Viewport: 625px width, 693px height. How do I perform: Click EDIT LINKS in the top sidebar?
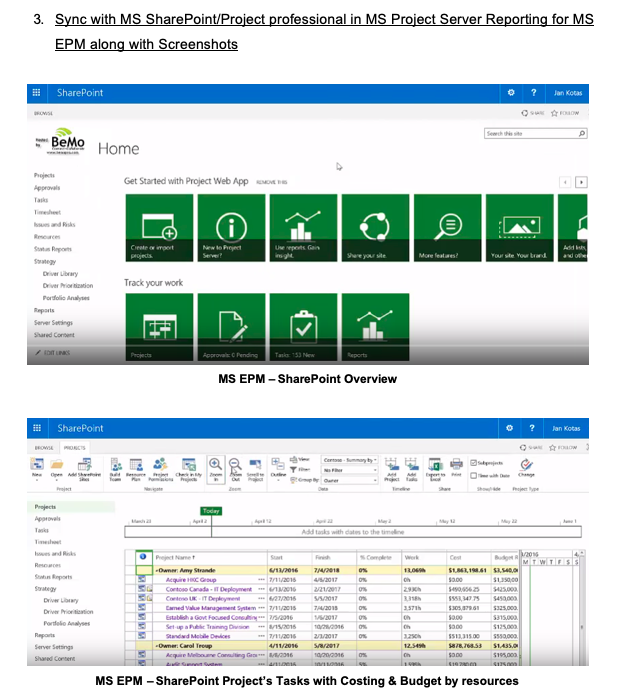coord(53,353)
